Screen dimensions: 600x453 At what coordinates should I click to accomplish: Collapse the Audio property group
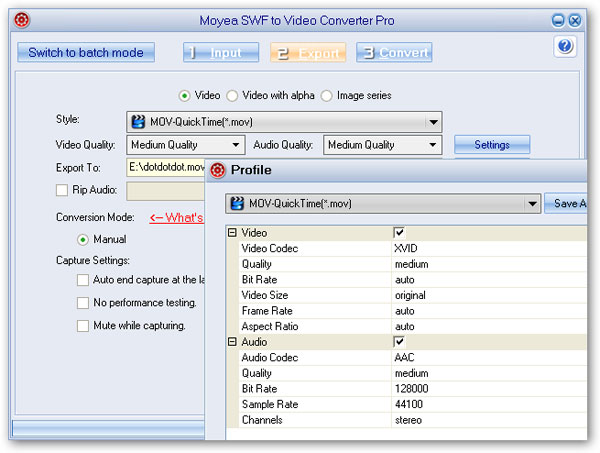coord(232,341)
